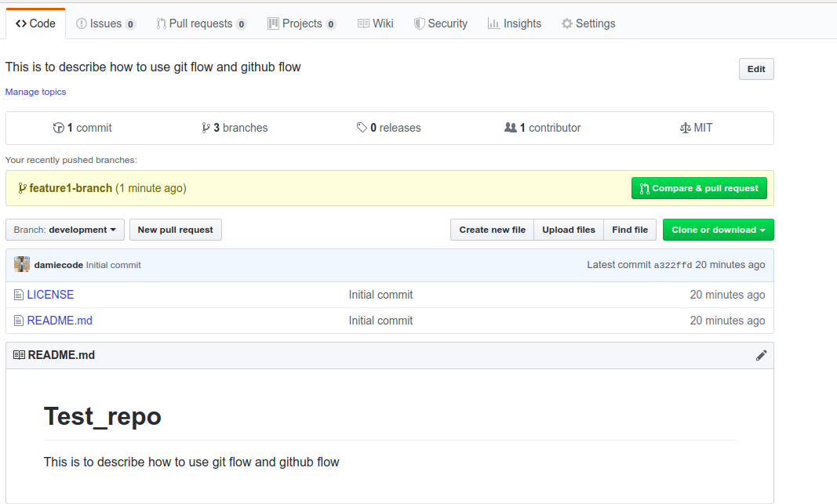Click the Compare & pull request button

coord(699,188)
